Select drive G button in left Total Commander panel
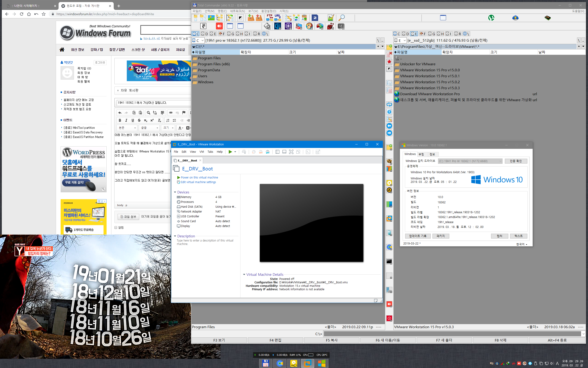 [x=231, y=34]
